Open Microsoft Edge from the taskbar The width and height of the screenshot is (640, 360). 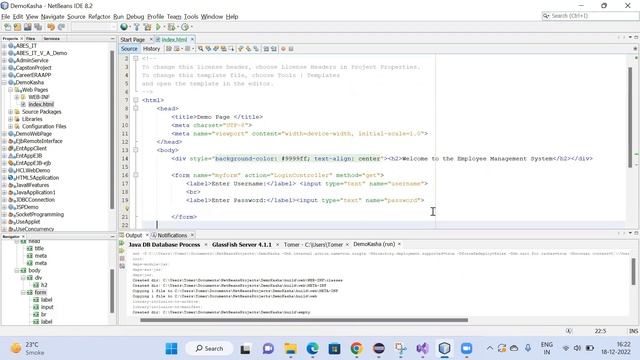pyautogui.click(x=313, y=349)
